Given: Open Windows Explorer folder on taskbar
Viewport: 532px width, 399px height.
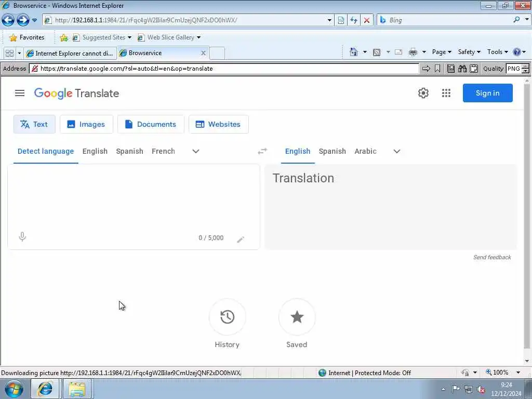Looking at the screenshot, I should (x=77, y=389).
